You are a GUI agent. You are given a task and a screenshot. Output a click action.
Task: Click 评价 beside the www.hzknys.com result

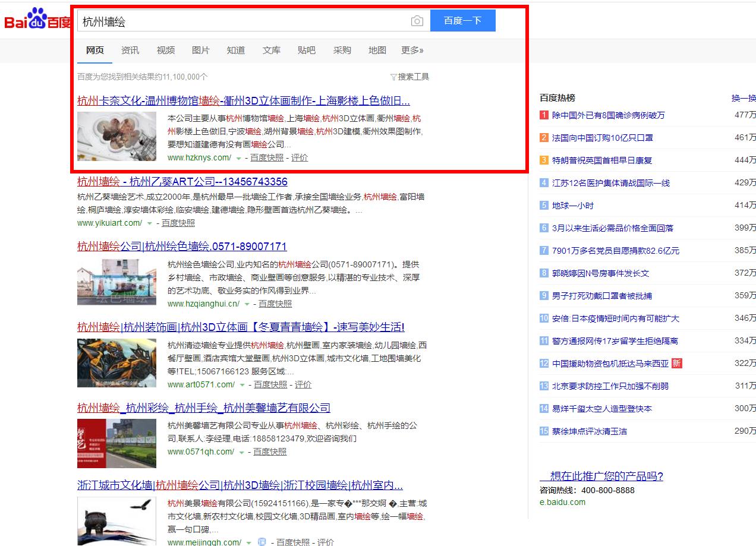pyautogui.click(x=300, y=158)
